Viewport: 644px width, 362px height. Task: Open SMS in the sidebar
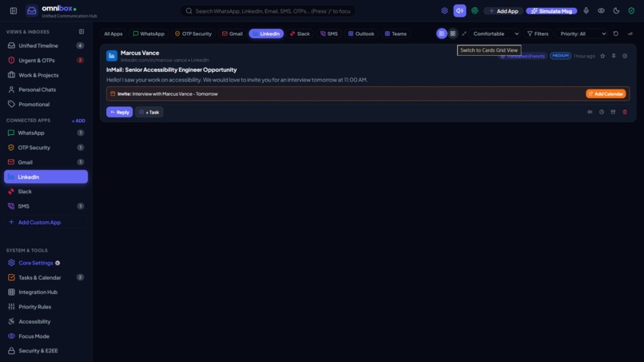point(46,206)
